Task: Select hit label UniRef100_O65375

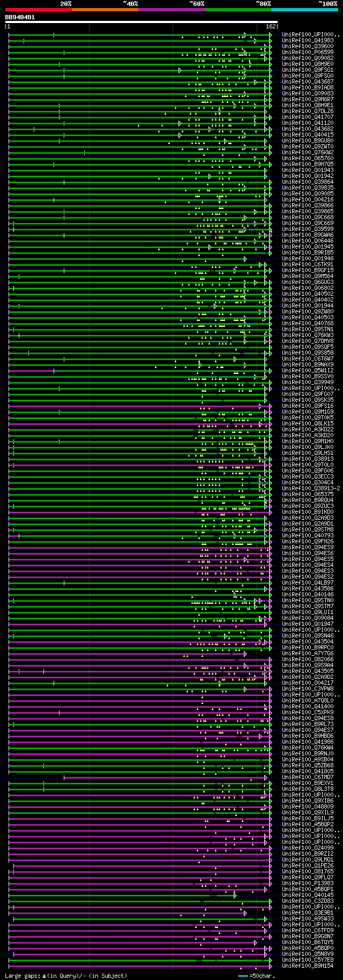Action: click(308, 495)
